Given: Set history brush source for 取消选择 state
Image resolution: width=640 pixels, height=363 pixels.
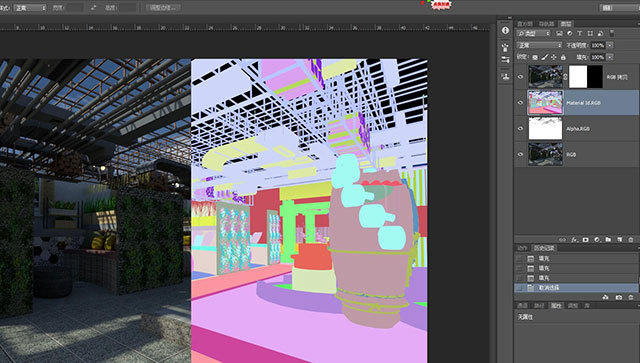Looking at the screenshot, I should pyautogui.click(x=519, y=288).
